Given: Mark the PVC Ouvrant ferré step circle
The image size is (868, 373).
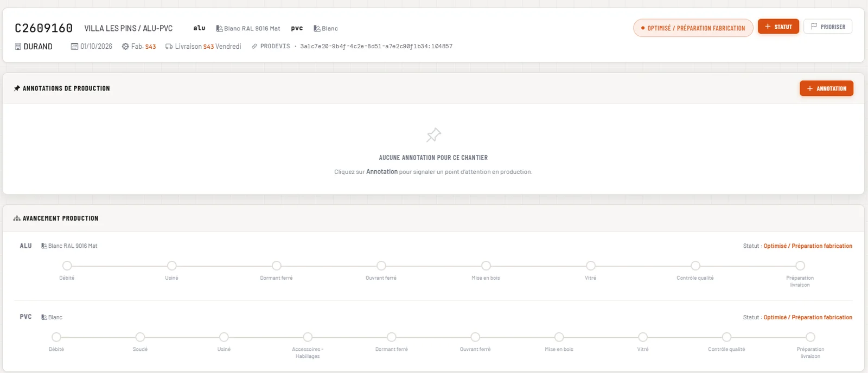Looking at the screenshot, I should coord(475,337).
